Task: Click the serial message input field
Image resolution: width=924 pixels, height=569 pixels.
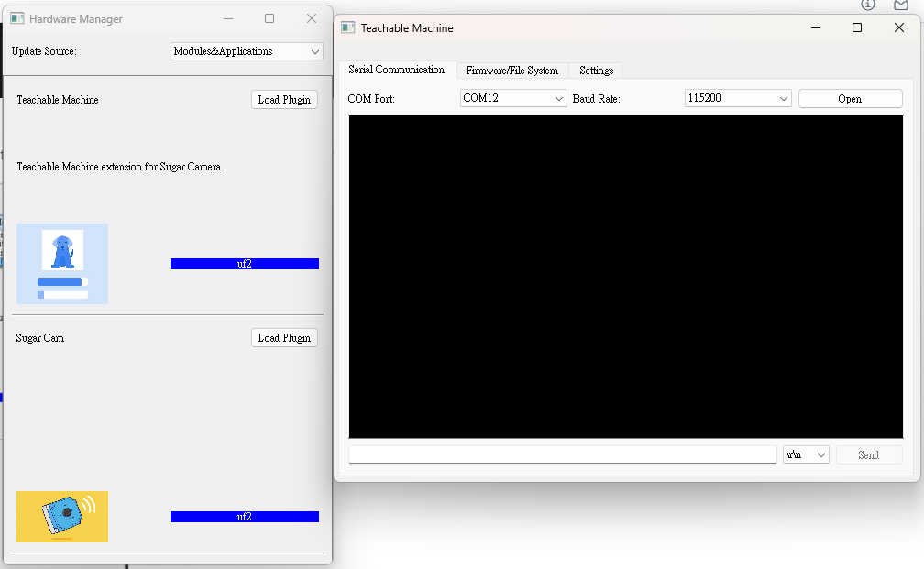Action: click(x=563, y=454)
